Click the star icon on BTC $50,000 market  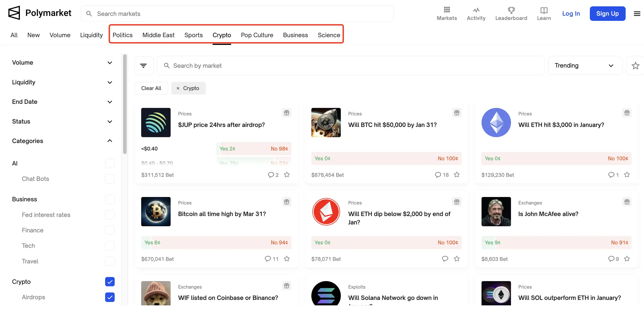pos(457,175)
